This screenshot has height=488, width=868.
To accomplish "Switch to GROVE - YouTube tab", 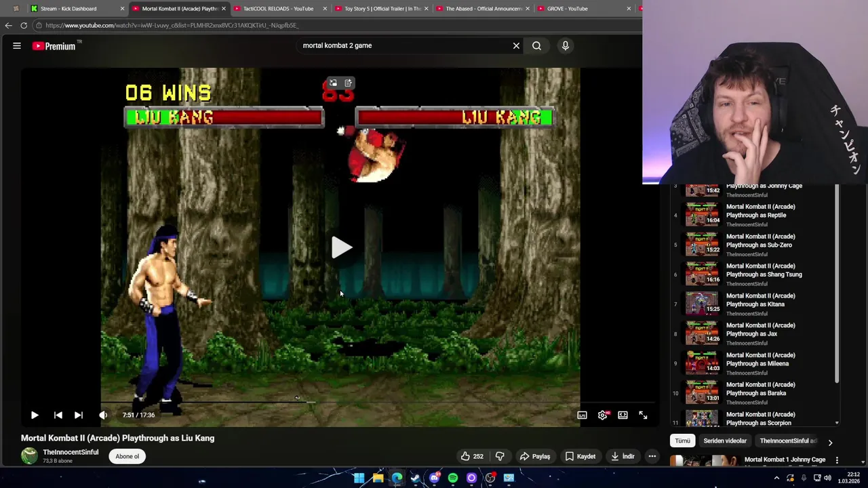I will (568, 9).
